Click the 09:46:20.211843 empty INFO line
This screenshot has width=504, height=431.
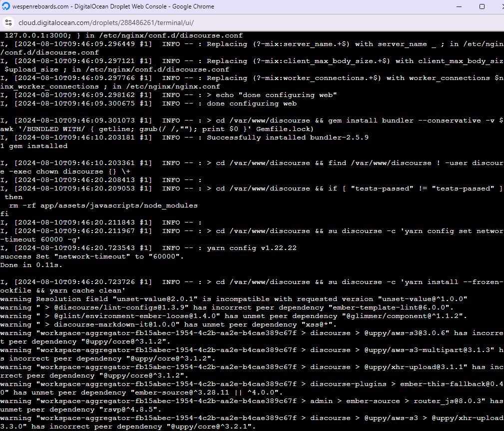(x=101, y=222)
